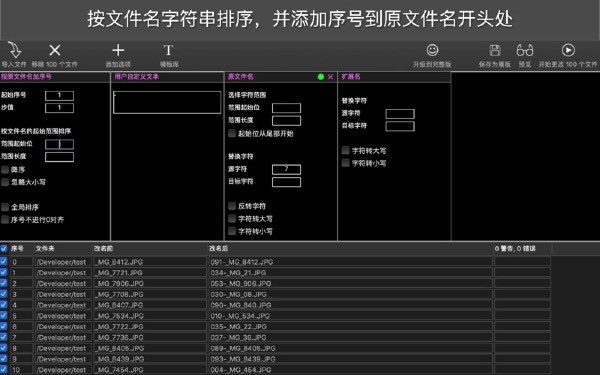Image resolution: width=600 pixels, height=375 pixels.
Task: Click the folder cell in the _MG_8407.JPG row
Action: point(63,305)
